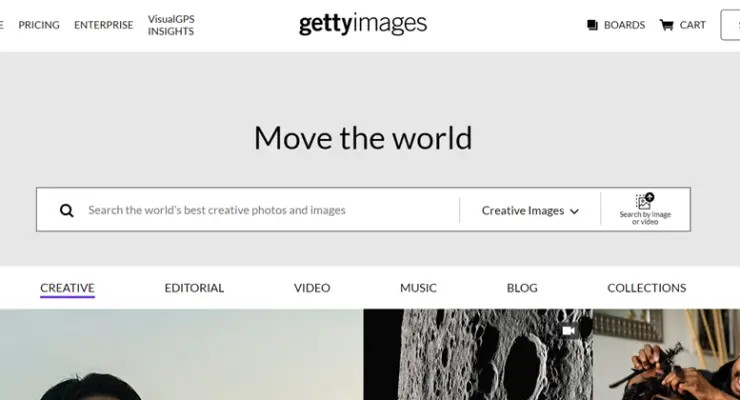740x400 pixels.
Task: Open the Collections tab
Action: pyautogui.click(x=647, y=288)
